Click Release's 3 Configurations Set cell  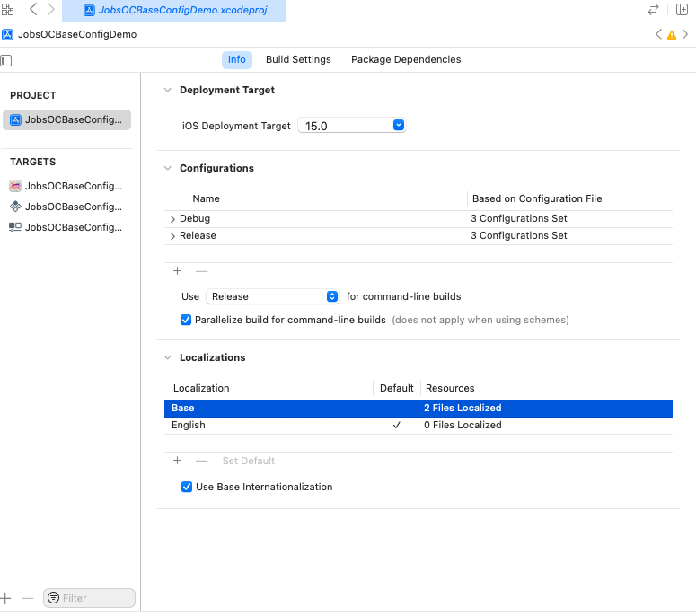(519, 235)
